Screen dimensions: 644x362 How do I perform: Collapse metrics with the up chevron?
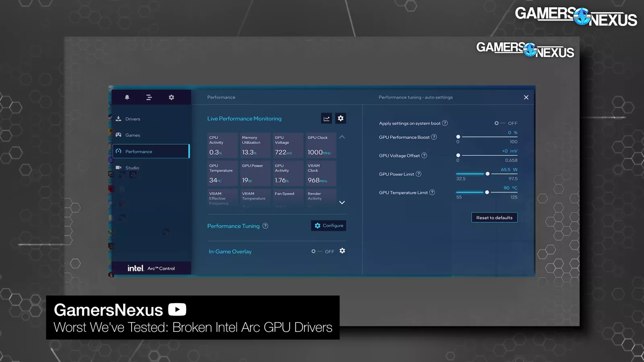pos(342,137)
